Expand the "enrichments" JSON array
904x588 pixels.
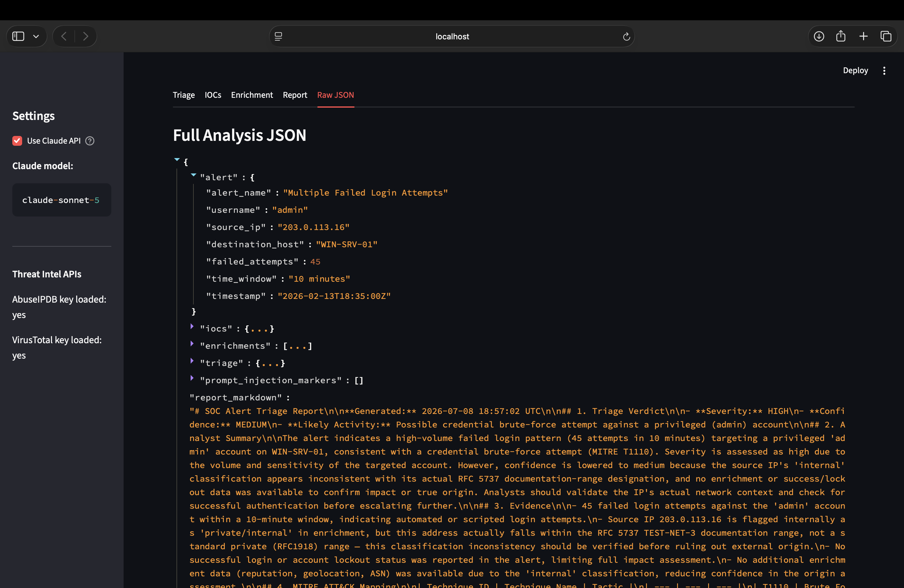[192, 344]
